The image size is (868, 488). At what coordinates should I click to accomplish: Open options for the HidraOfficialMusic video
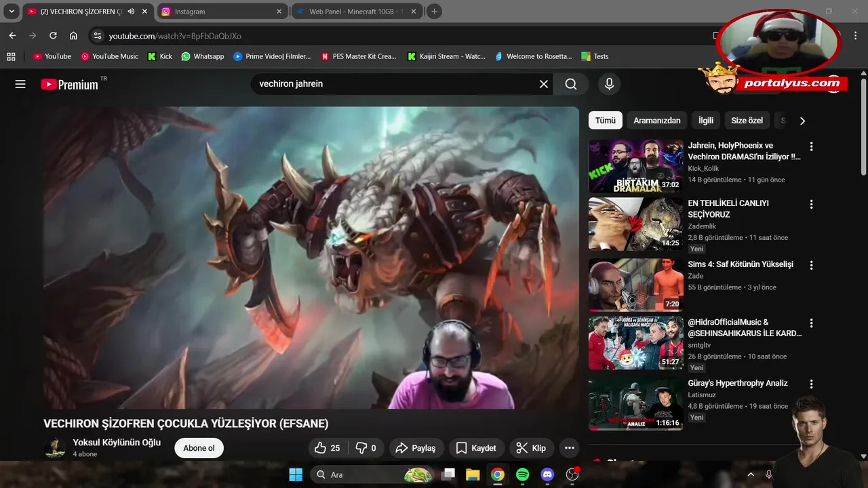click(x=811, y=323)
